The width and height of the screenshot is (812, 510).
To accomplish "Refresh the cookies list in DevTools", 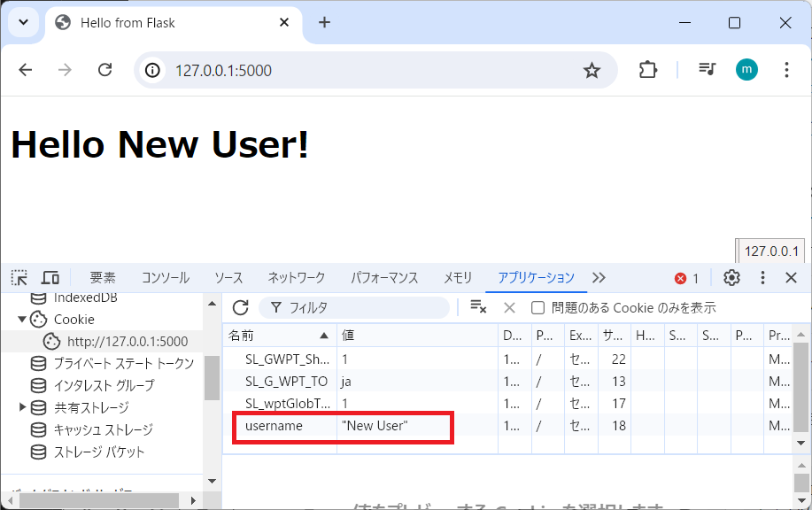I will coord(240,307).
